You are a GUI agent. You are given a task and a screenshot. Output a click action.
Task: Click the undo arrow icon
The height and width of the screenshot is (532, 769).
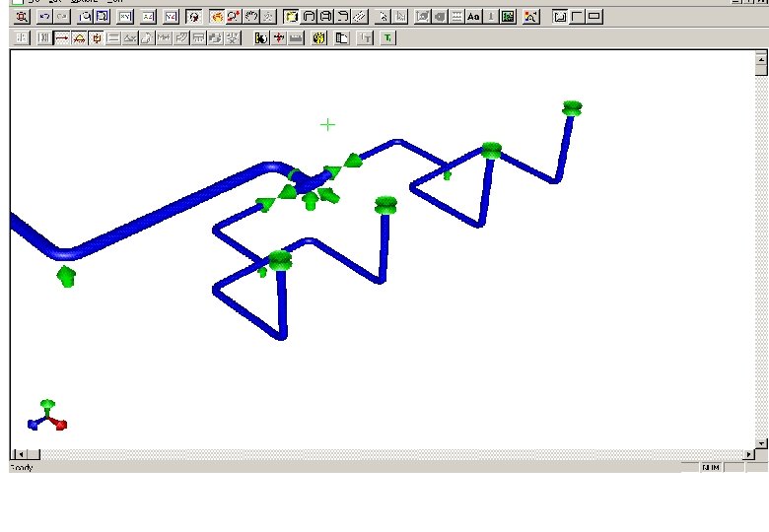point(44,17)
